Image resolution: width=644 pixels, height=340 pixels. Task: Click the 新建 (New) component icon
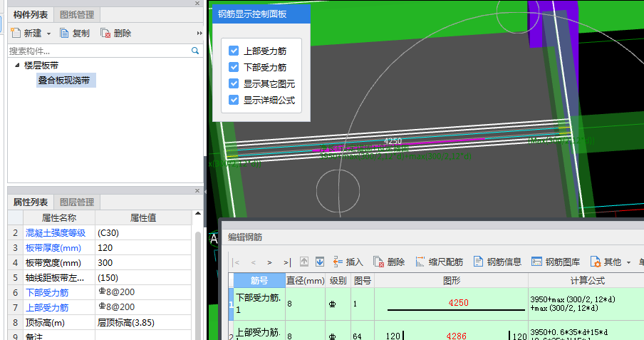click(16, 33)
